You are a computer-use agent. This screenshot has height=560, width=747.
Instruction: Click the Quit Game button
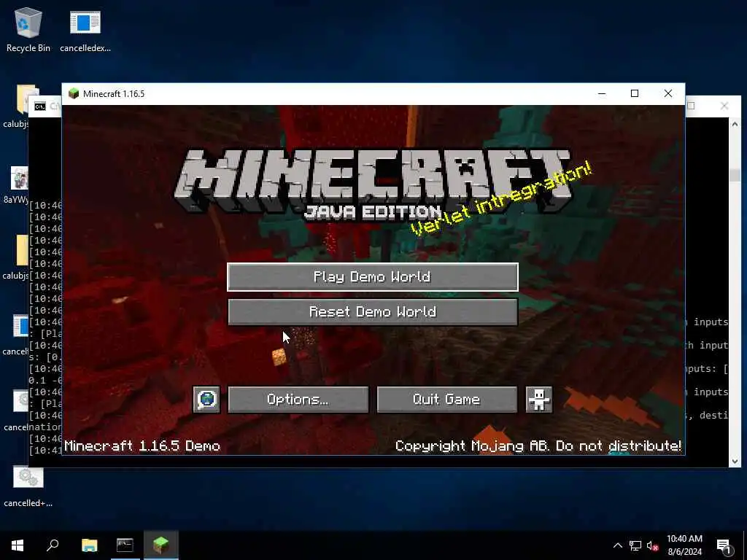coord(447,399)
